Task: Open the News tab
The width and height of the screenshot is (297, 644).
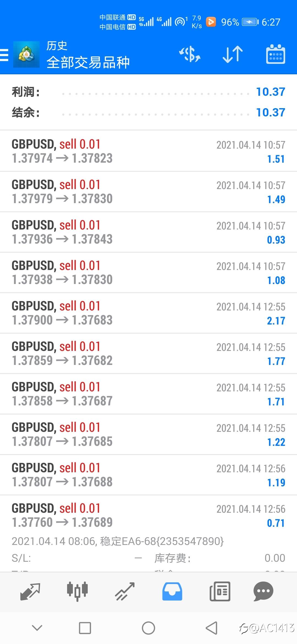Action: click(220, 591)
